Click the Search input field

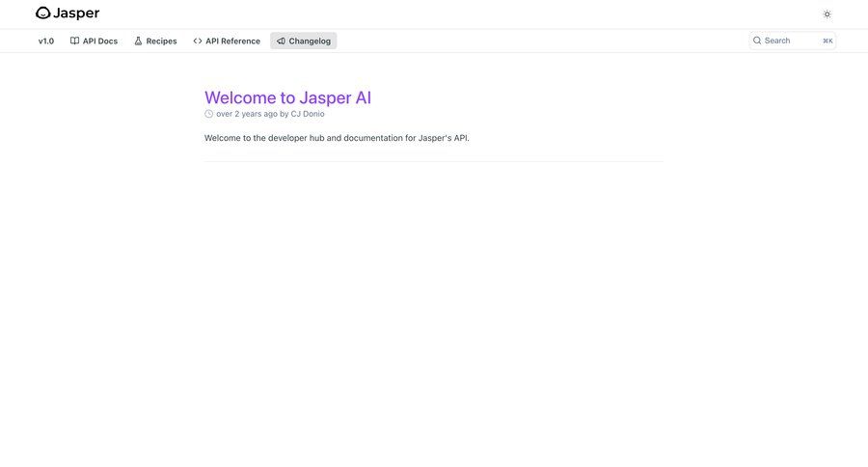click(792, 41)
